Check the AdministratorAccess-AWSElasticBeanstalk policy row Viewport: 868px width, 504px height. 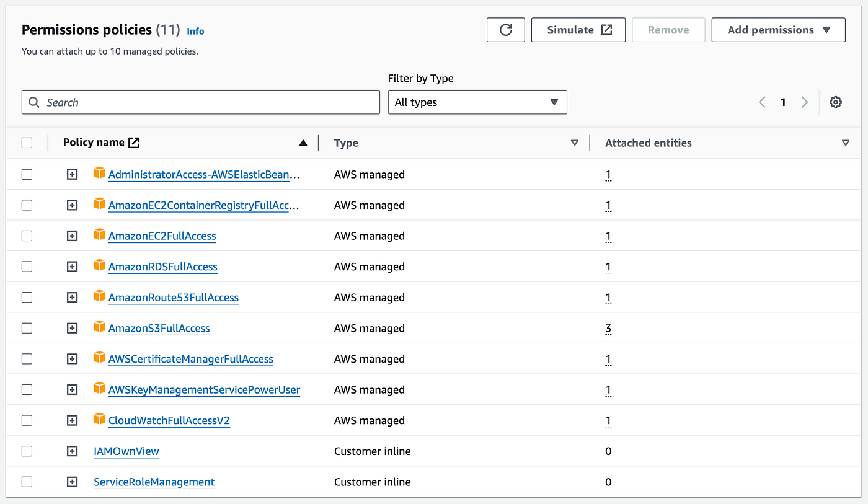click(x=27, y=174)
